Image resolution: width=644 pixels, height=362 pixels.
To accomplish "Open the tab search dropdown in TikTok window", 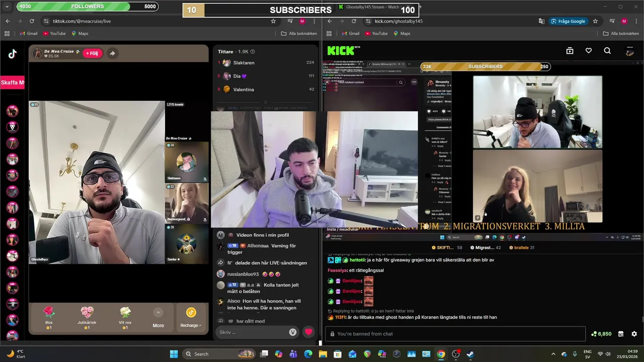I will coord(7,7).
